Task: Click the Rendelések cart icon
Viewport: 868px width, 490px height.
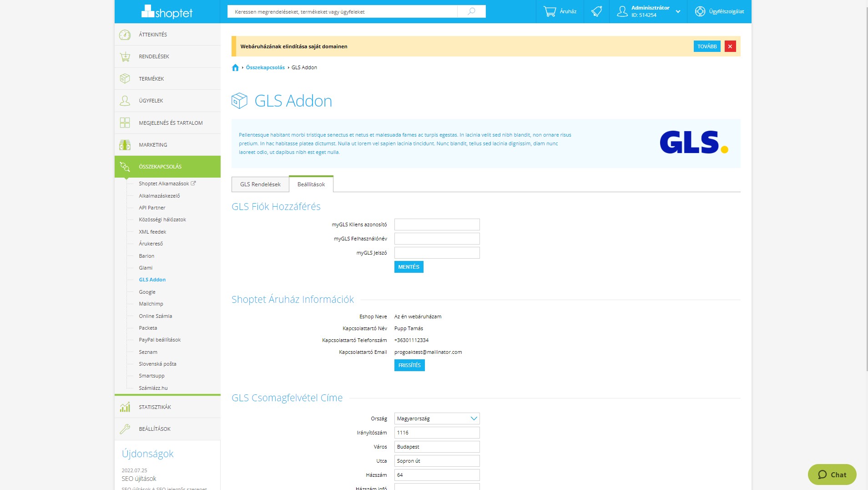Action: click(x=125, y=56)
